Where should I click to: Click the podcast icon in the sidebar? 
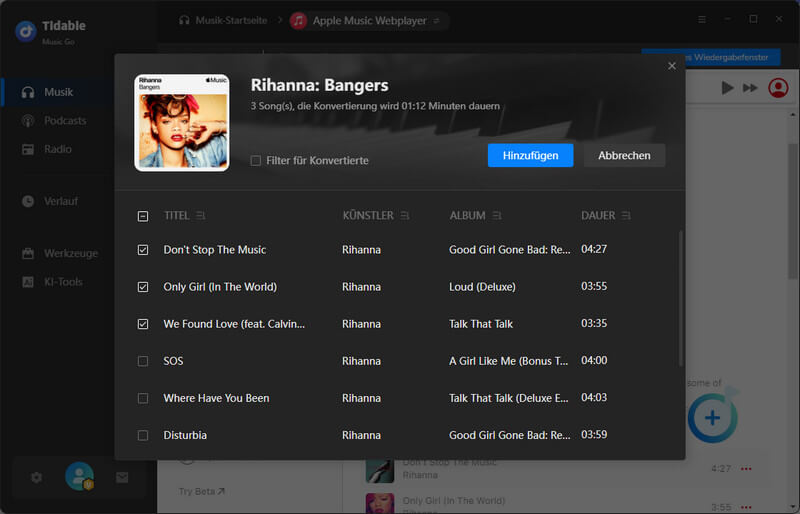[28, 121]
